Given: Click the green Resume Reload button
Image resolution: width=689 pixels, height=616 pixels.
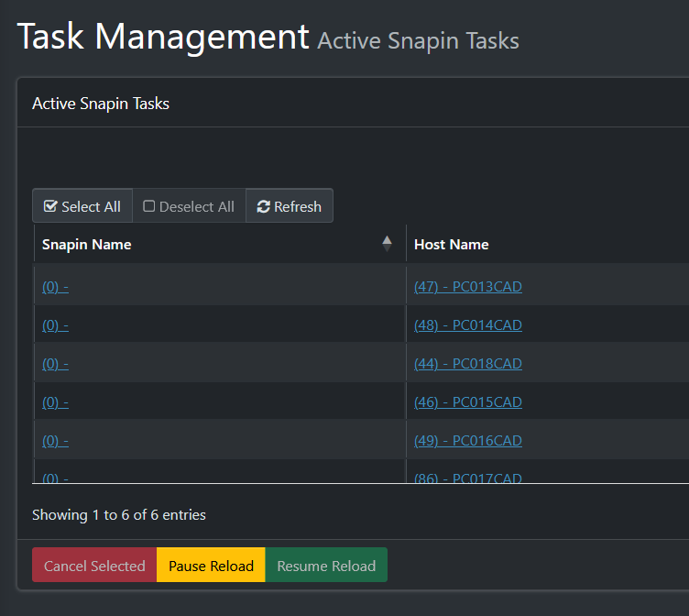Looking at the screenshot, I should click(326, 565).
